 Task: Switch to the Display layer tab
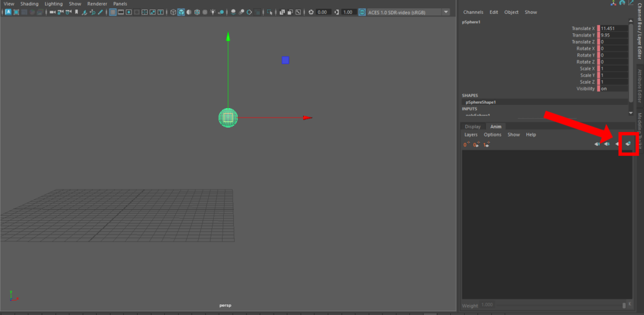pyautogui.click(x=472, y=126)
